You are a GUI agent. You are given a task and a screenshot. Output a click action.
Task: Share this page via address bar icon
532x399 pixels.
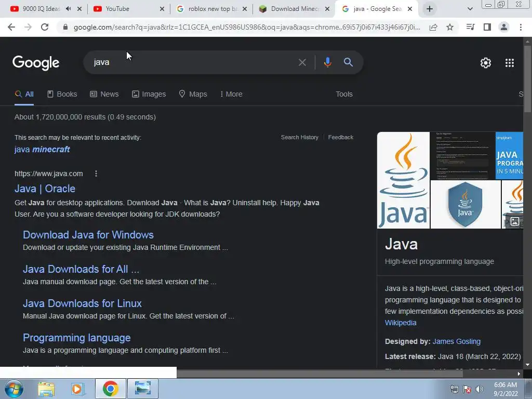coord(433,27)
